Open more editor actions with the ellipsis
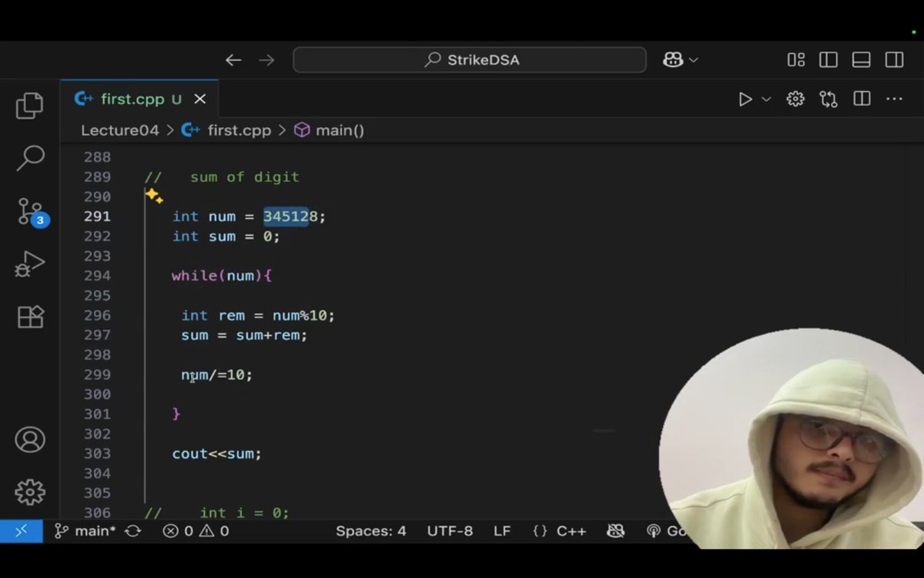This screenshot has height=578, width=924. pyautogui.click(x=893, y=99)
